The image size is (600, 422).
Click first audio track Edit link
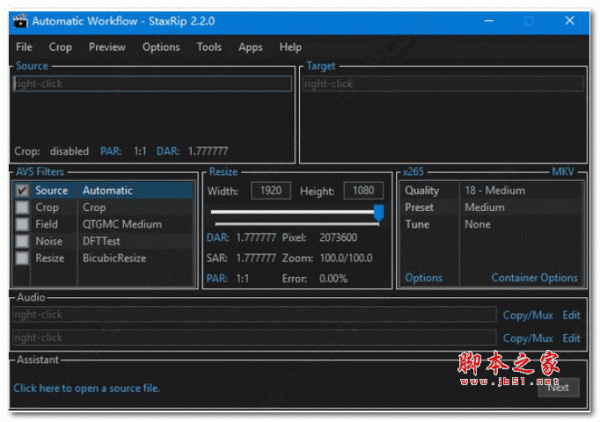pyautogui.click(x=571, y=315)
